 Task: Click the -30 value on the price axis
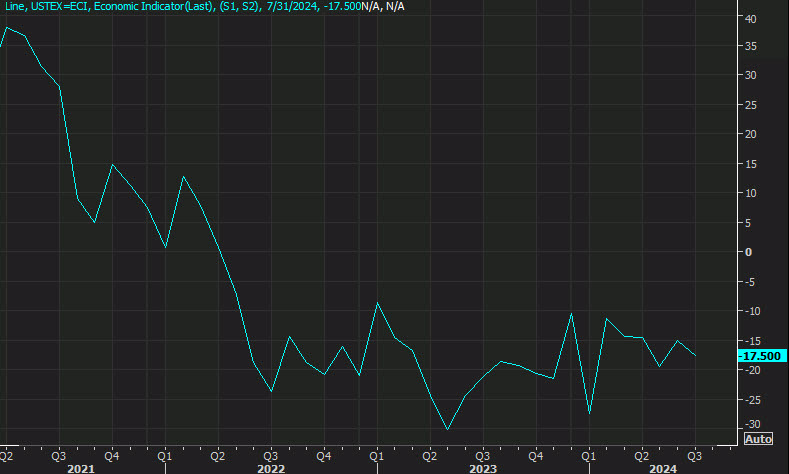tap(751, 424)
